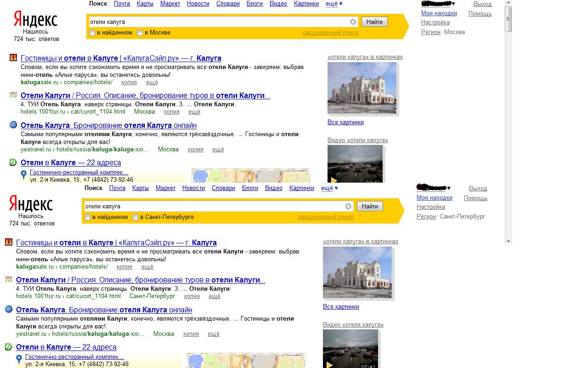Click the 'Санкт-Петербург' link under the hotels.1001tur.ru result

[152, 296]
